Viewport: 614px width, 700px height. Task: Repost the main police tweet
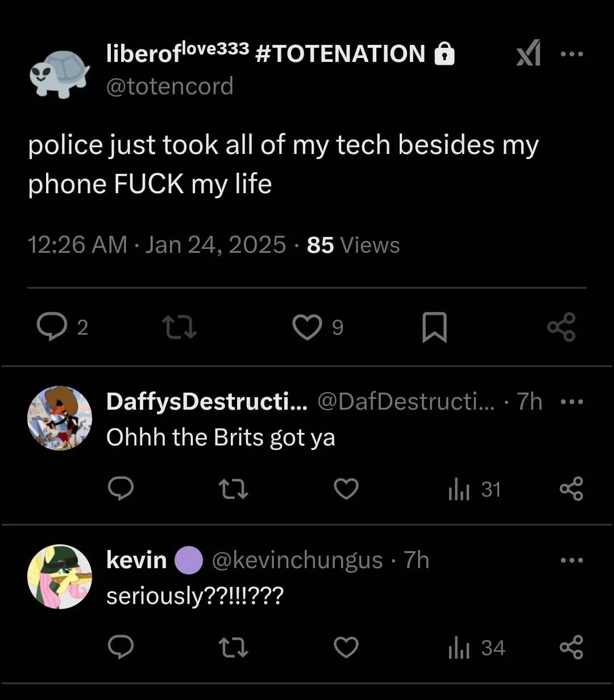[179, 327]
